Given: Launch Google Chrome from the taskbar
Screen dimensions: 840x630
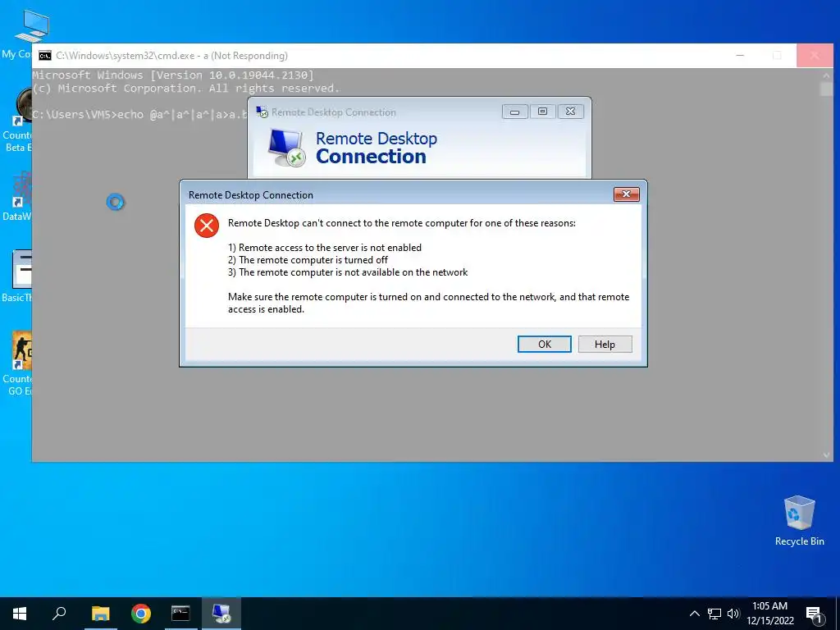Looking at the screenshot, I should click(x=141, y=614).
